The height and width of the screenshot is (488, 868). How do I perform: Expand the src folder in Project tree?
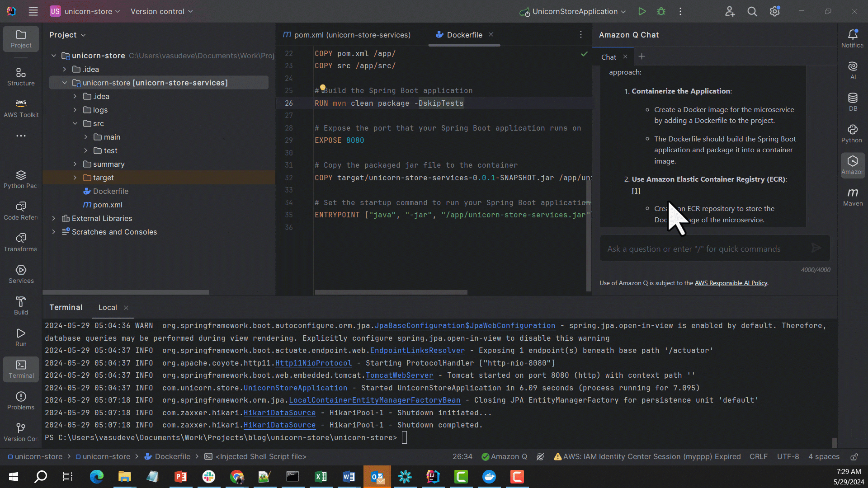(75, 123)
